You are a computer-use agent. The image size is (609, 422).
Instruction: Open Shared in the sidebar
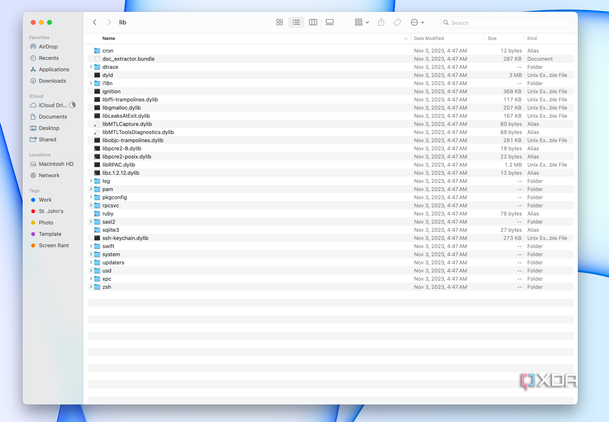47,140
